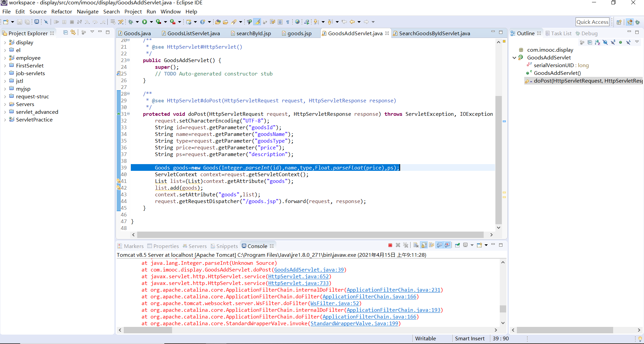Viewport: 644px width, 344px height.
Task: Click the Quick Access search field
Action: (x=592, y=22)
